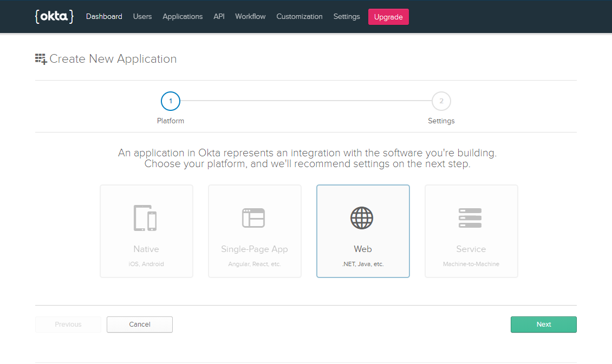Open the Dashboard menu
Viewport: 612px width, 364px height.
[x=104, y=16]
